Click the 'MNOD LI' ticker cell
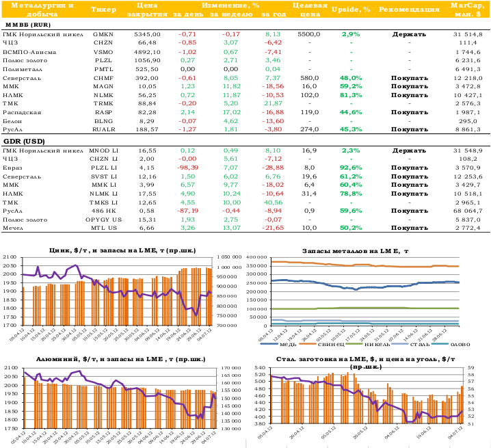Image resolution: width=491 pixels, height=448 pixels. click(x=103, y=150)
